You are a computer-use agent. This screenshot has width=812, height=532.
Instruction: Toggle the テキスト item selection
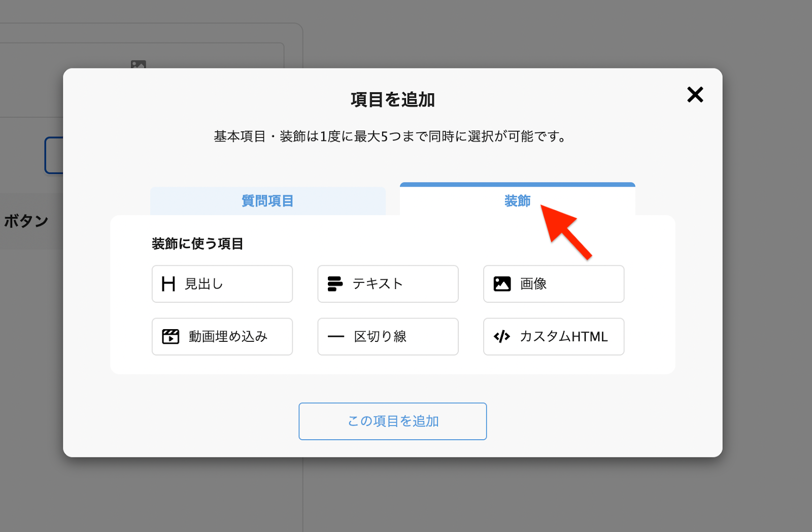[x=388, y=284]
